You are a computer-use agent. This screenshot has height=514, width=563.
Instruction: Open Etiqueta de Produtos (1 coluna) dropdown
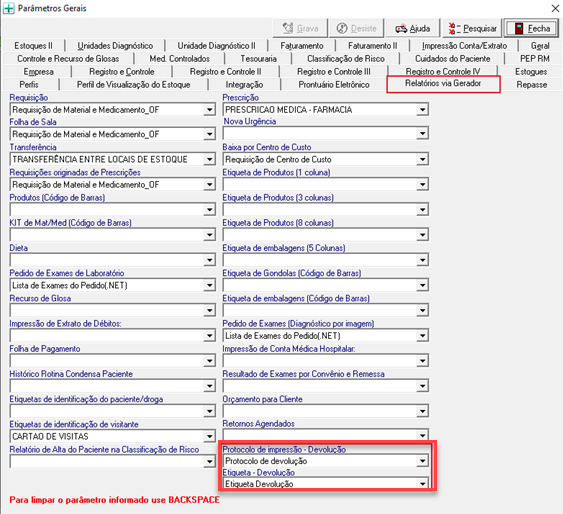[x=422, y=184]
